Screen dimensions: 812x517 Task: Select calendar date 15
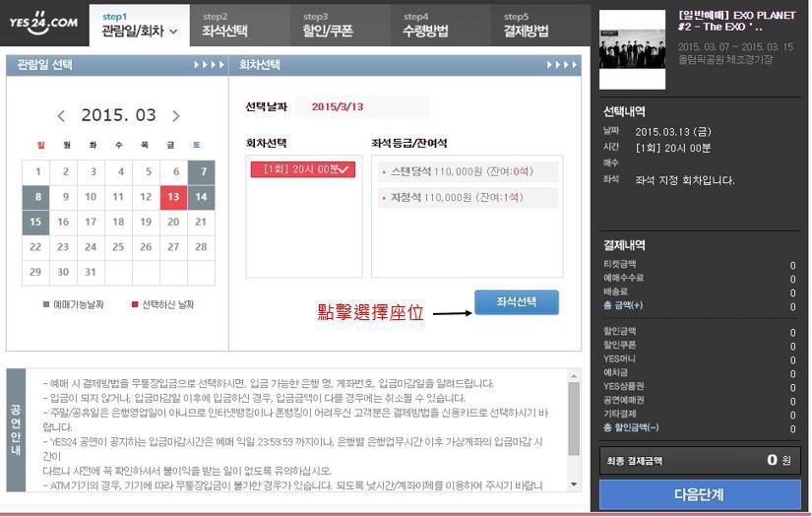point(35,222)
